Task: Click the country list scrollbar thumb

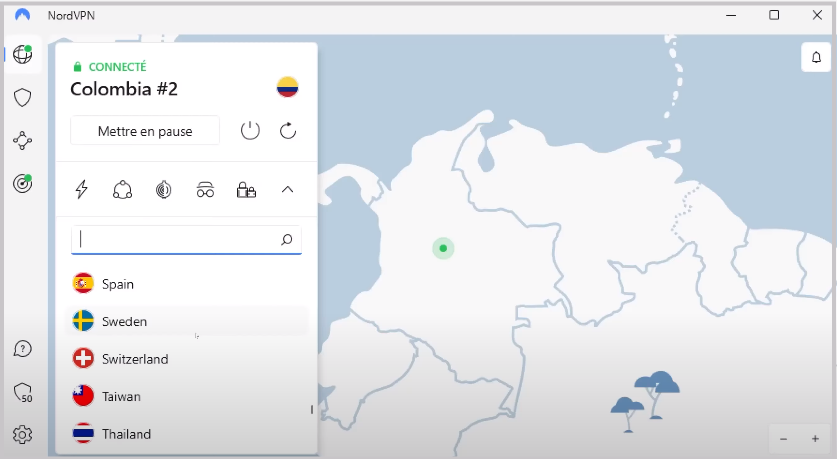Action: [x=312, y=409]
